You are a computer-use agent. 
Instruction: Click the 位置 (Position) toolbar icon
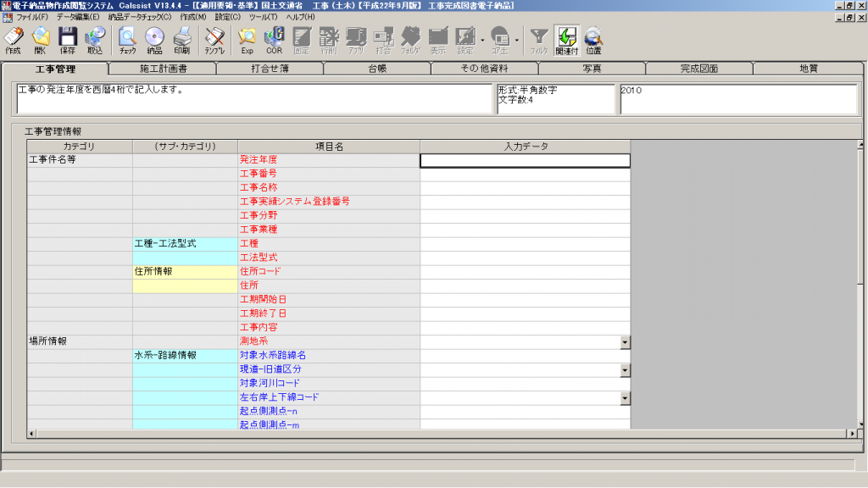coord(593,40)
